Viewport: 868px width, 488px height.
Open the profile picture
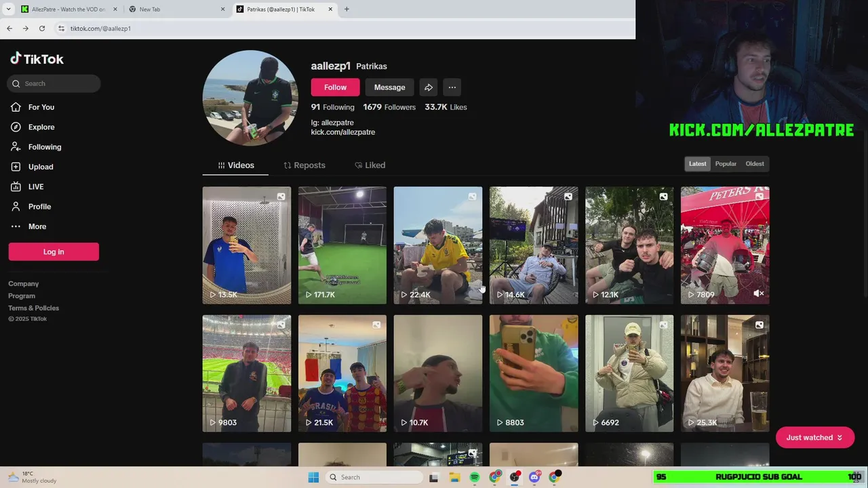[250, 98]
